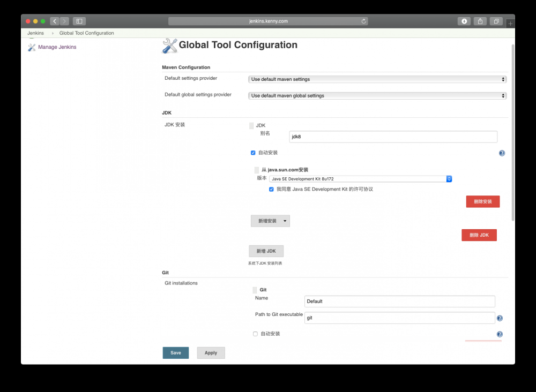Open help for JDK 自动安装 option
The height and width of the screenshot is (392, 536).
[x=502, y=153]
